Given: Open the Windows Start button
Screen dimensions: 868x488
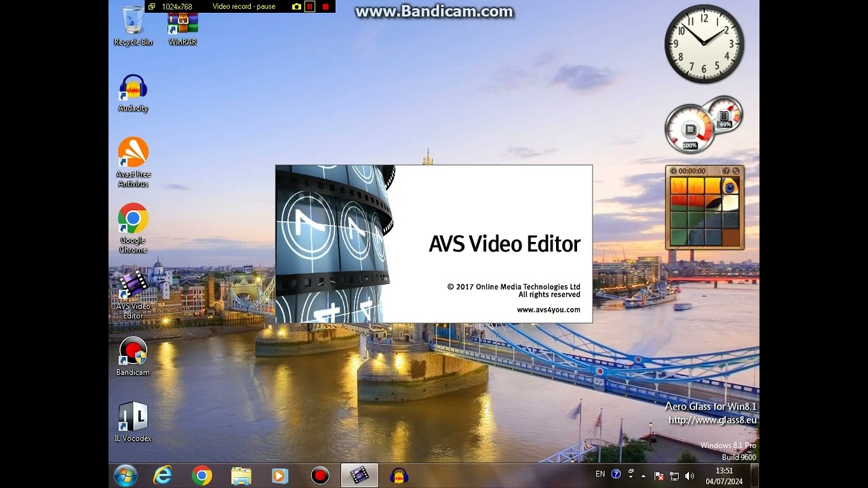Looking at the screenshot, I should click(125, 476).
